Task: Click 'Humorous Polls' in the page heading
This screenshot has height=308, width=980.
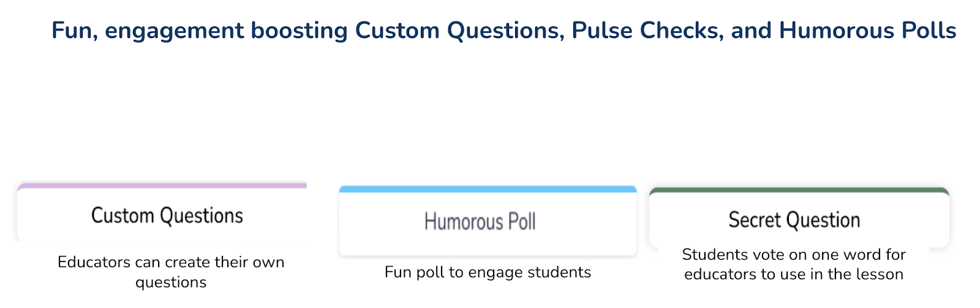Action: tap(867, 30)
